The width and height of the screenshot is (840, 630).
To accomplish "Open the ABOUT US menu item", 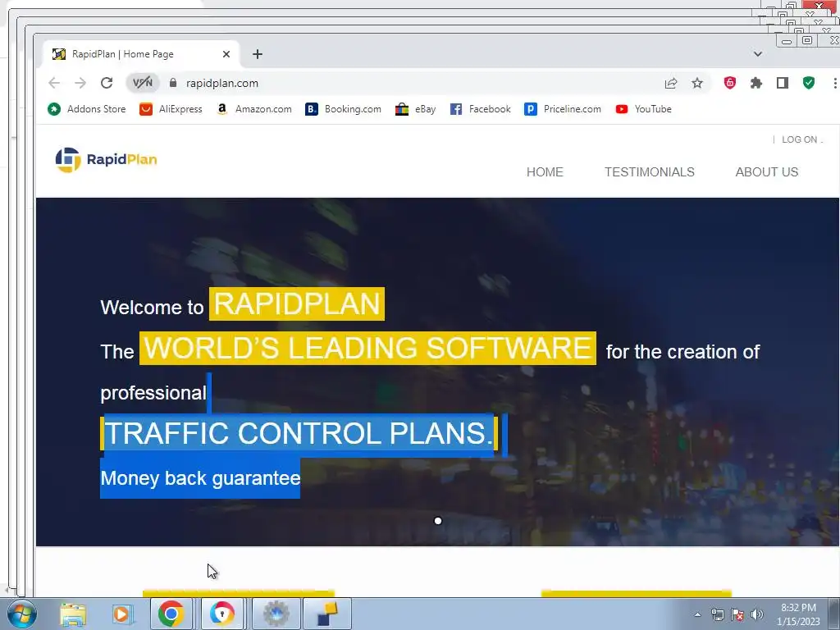I will [767, 172].
